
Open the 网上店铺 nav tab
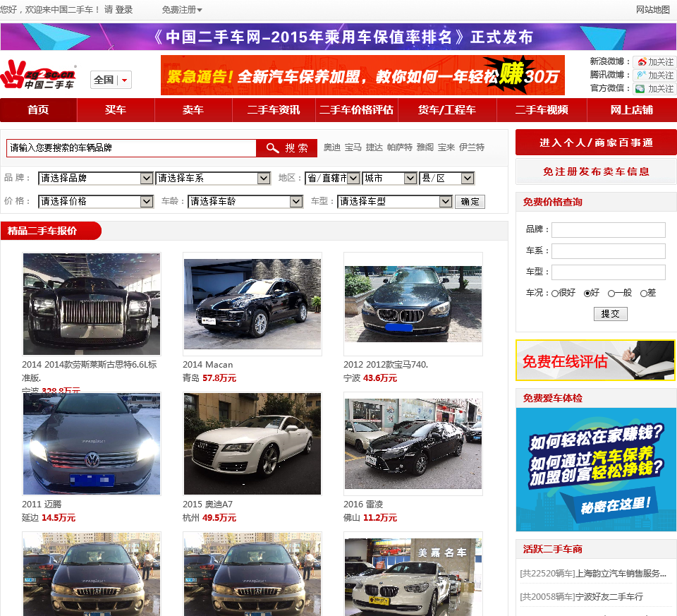click(632, 110)
